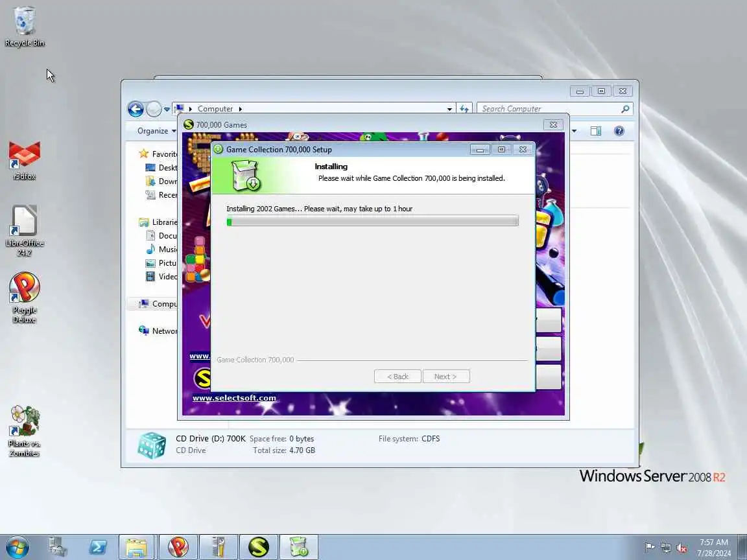Viewport: 747px width, 560px height.
Task: Select Recent Places in navigation pane
Action: tap(161, 194)
